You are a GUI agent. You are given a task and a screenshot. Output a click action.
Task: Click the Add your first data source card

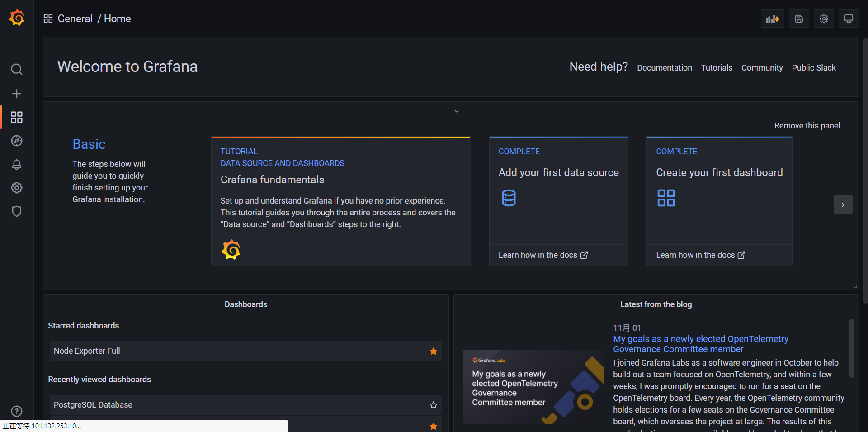click(559, 201)
